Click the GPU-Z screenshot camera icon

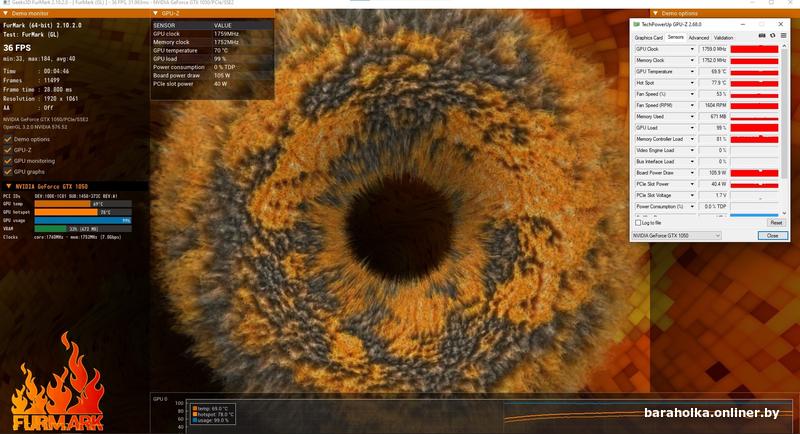[x=763, y=36]
